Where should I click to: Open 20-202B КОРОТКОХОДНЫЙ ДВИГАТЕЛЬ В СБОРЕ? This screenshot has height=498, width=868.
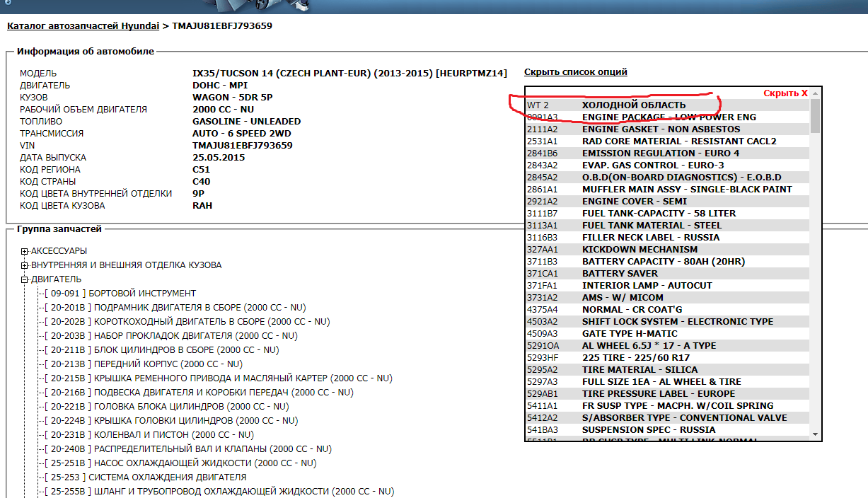[187, 322]
